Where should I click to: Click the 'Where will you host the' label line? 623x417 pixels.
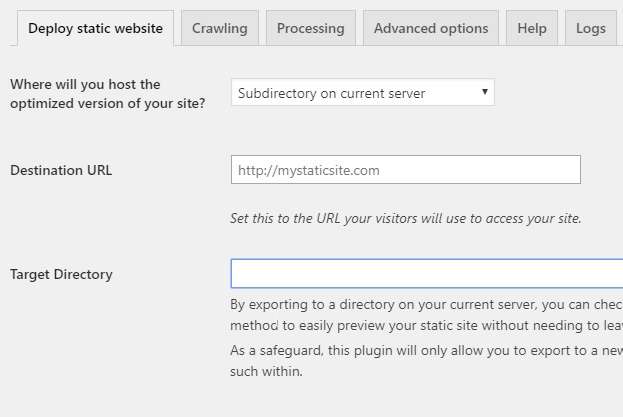click(x=85, y=84)
